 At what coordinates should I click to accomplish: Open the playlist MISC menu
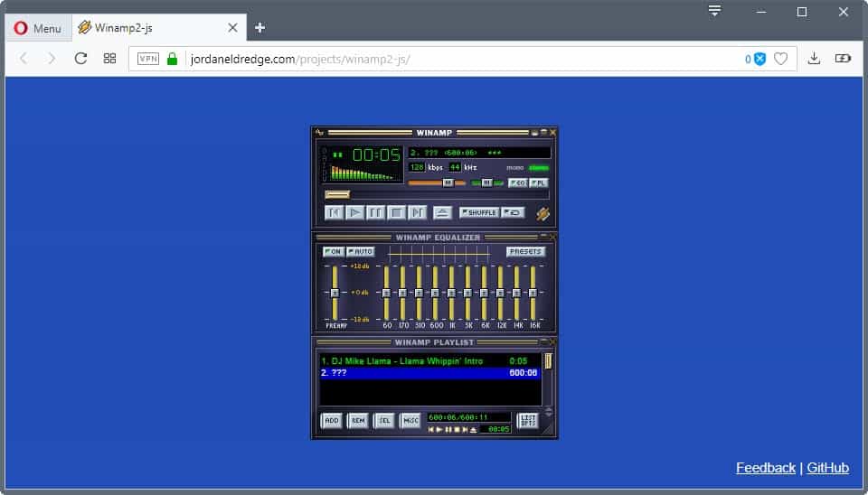[410, 421]
